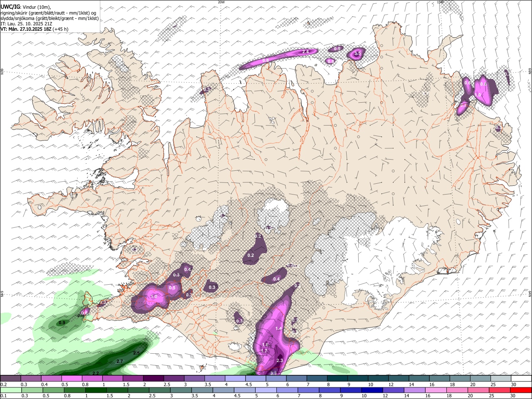
Task: Click the '30' label in the top legend row
Action: 514,384
